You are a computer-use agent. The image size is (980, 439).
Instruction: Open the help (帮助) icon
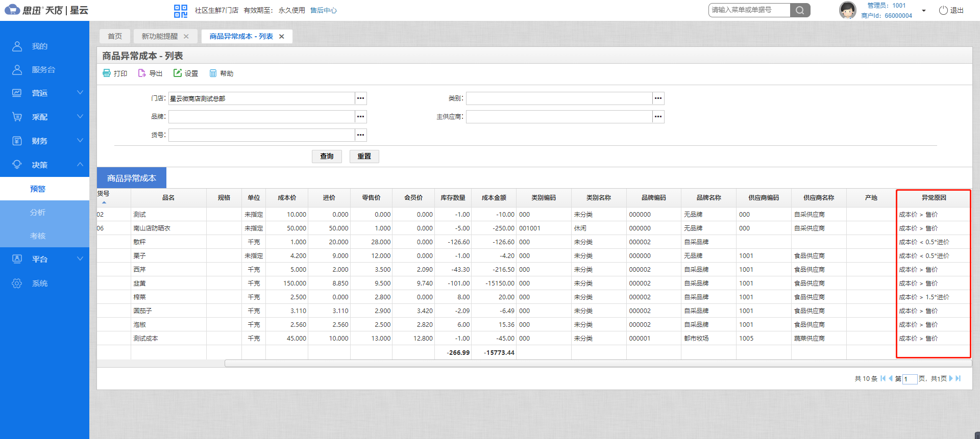213,73
